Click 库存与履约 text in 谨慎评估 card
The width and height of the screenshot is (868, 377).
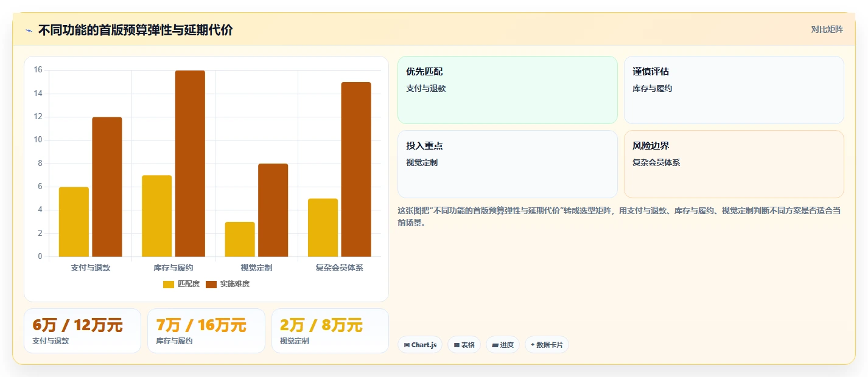(x=653, y=88)
